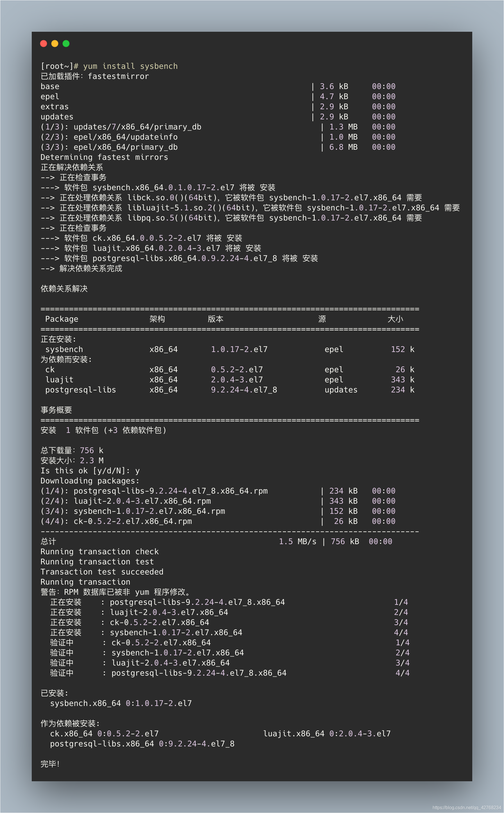Click '安装大小: 2.3 M' line
The width and height of the screenshot is (504, 813).
click(x=72, y=461)
